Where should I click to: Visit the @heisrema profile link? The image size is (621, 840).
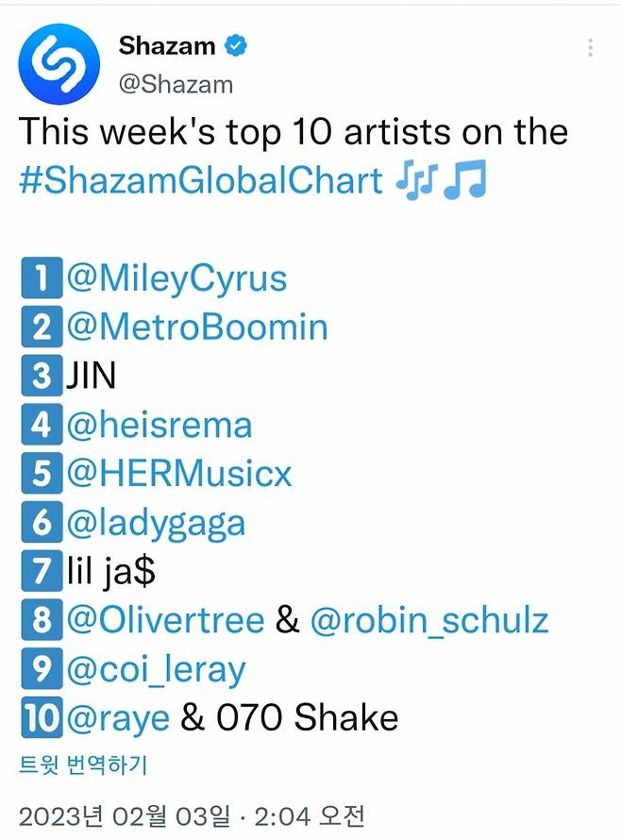[159, 424]
